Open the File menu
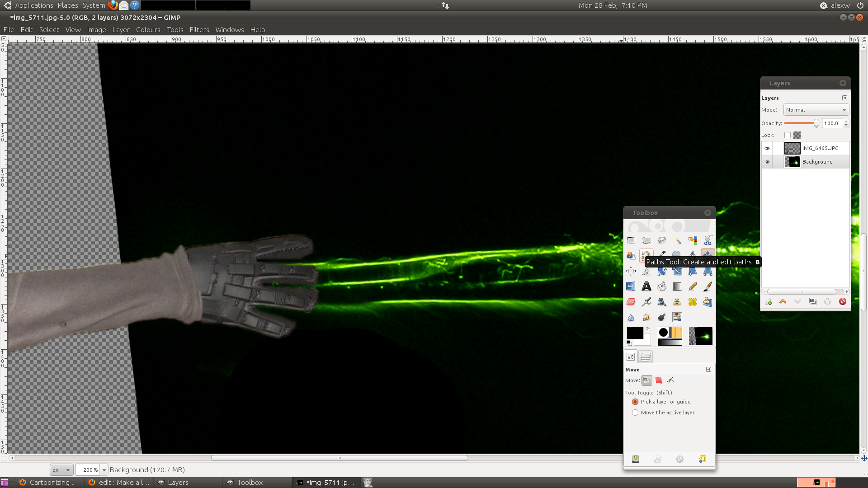Viewport: 868px width, 488px height. tap(9, 30)
